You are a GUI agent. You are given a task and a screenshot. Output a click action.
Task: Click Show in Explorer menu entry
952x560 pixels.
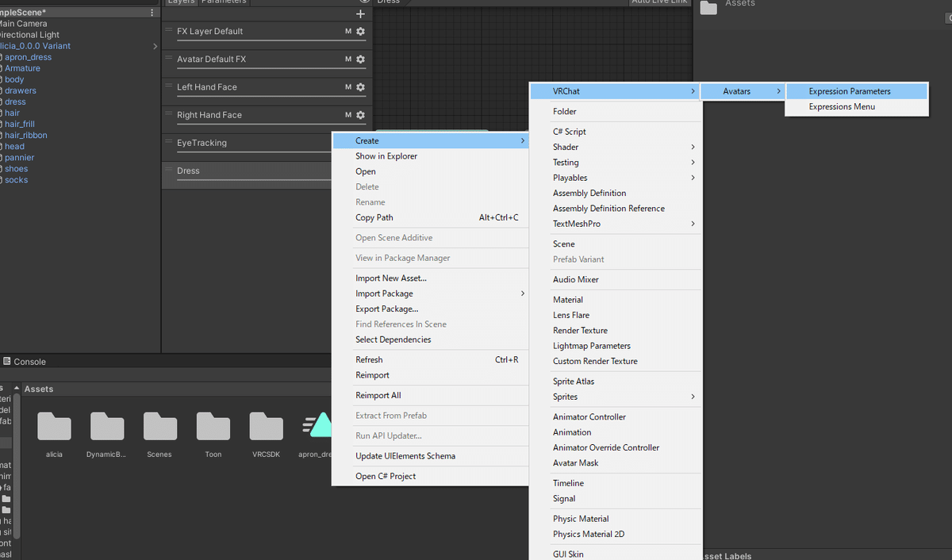(430, 156)
